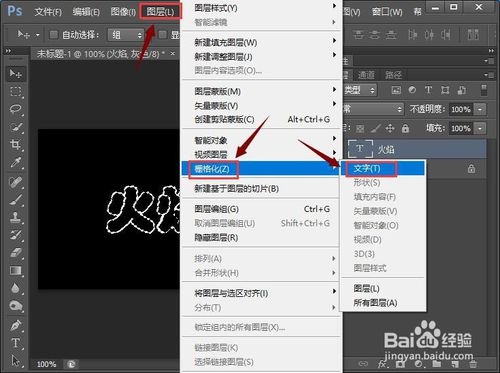Choose 隐藏图层(R) menu entry
This screenshot has height=373, width=500.
tap(260, 238)
